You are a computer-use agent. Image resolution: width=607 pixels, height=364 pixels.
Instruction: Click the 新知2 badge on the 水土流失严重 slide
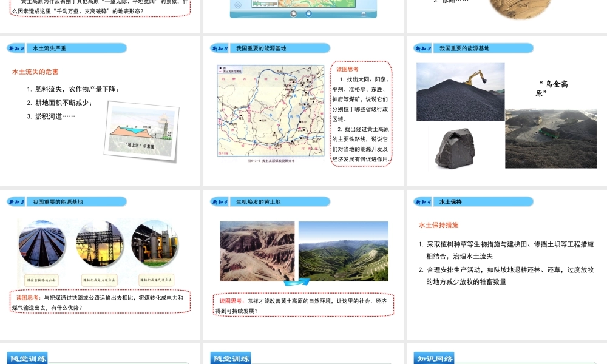pyautogui.click(x=16, y=48)
